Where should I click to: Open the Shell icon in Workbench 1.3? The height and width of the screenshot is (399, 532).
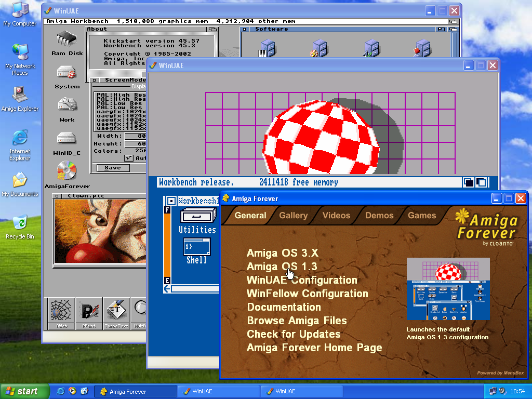point(197,251)
